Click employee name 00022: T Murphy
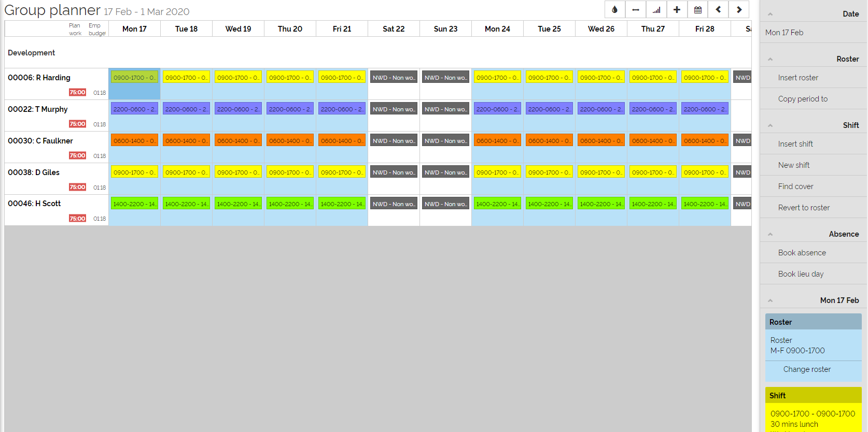 (x=37, y=109)
